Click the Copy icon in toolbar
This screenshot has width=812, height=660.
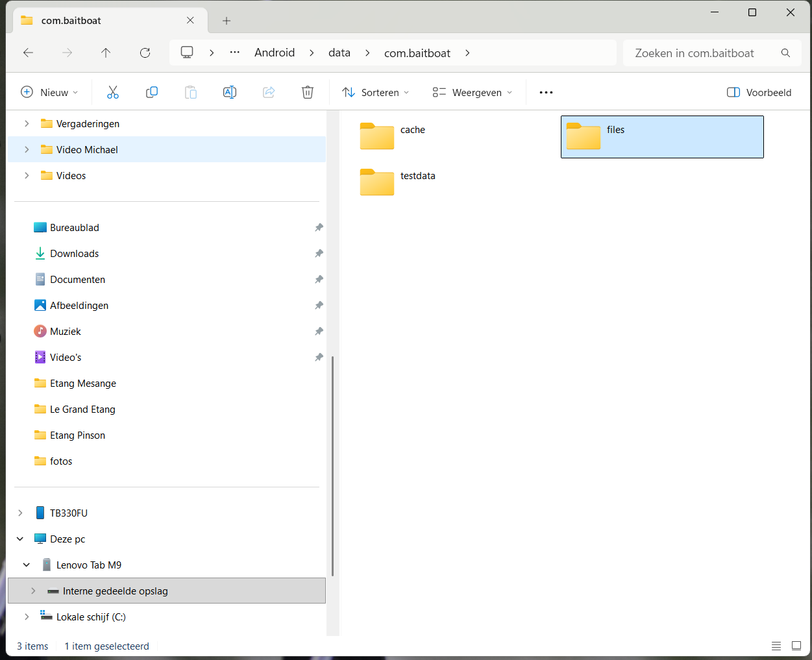(152, 92)
